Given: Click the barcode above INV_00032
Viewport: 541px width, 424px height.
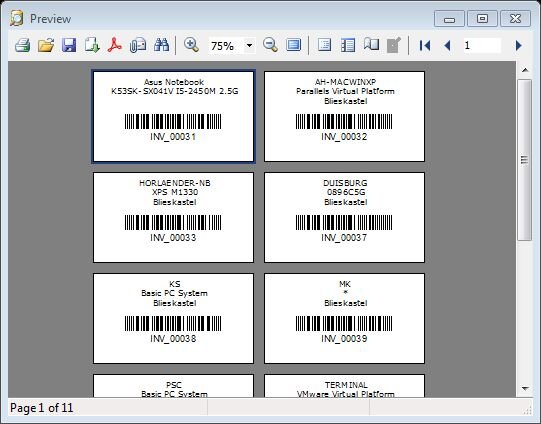Looking at the screenshot, I should click(x=344, y=122).
